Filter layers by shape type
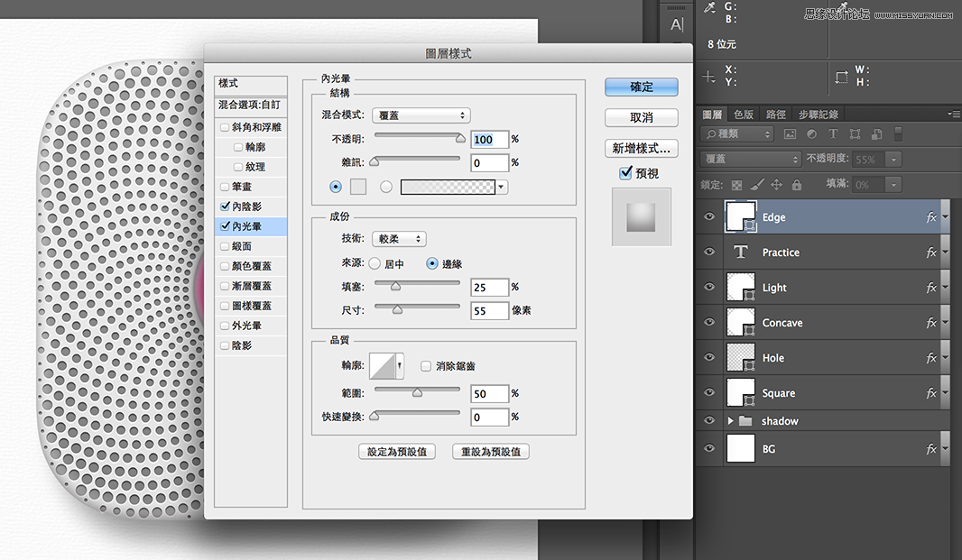This screenshot has width=962, height=560. 855,133
